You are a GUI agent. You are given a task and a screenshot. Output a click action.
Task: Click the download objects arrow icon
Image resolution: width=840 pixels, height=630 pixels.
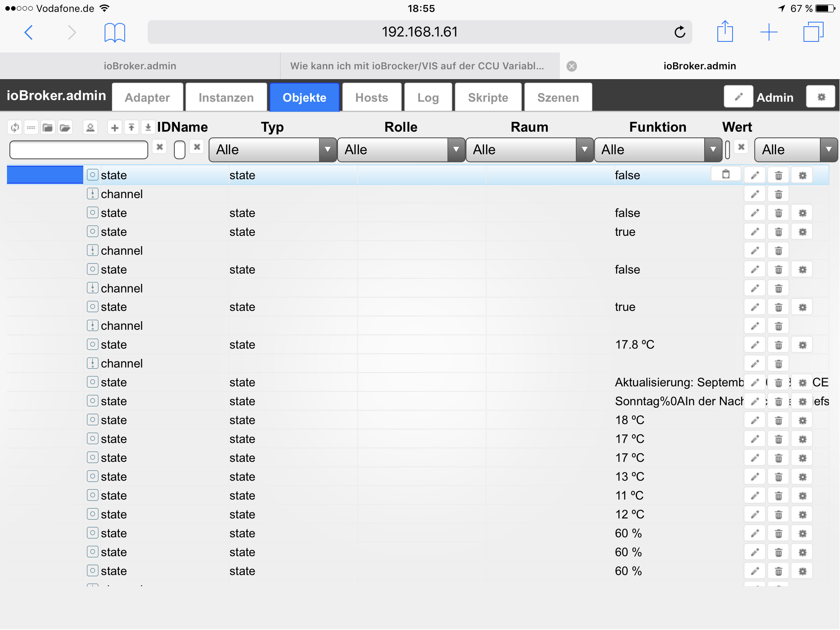(x=148, y=128)
